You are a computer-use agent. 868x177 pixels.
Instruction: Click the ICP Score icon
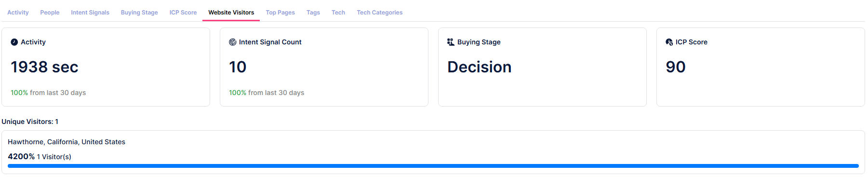tap(669, 42)
